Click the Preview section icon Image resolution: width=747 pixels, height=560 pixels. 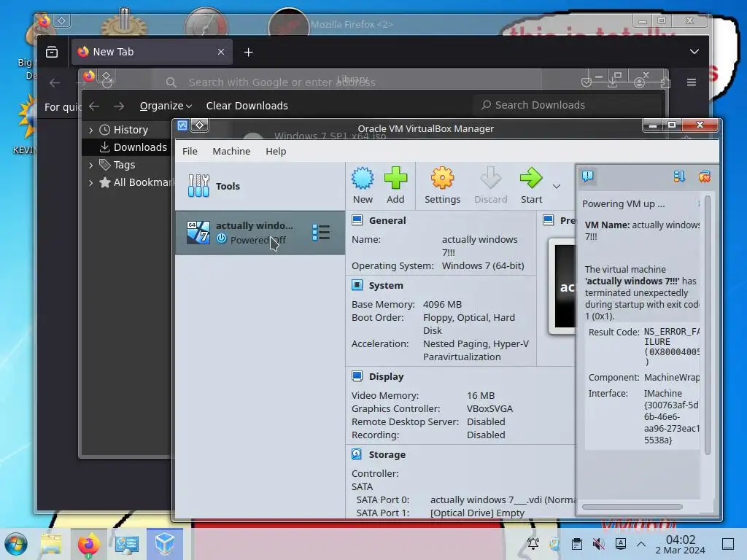point(549,220)
